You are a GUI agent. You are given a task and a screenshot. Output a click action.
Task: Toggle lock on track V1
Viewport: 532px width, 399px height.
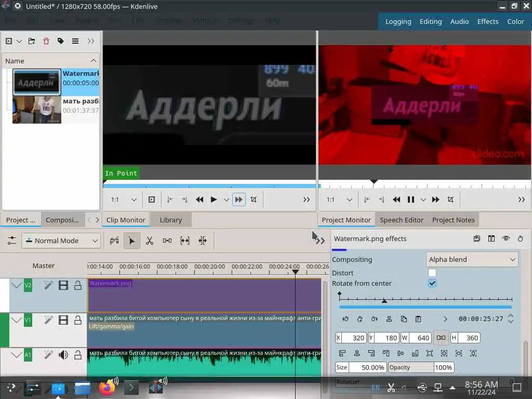78,320
